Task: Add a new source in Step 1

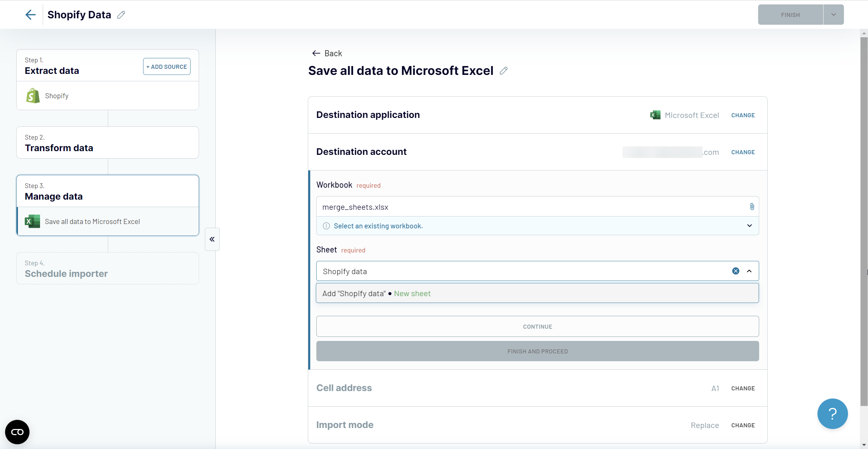Action: [167, 66]
